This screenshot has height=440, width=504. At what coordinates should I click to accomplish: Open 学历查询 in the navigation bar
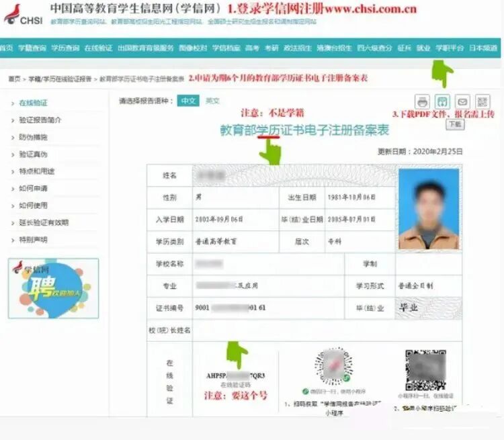(65, 48)
